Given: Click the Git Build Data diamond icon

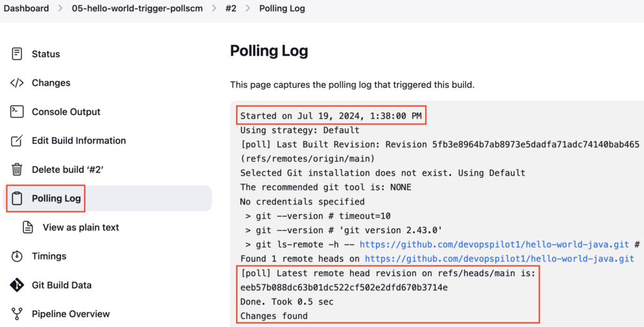Looking at the screenshot, I should (17, 285).
